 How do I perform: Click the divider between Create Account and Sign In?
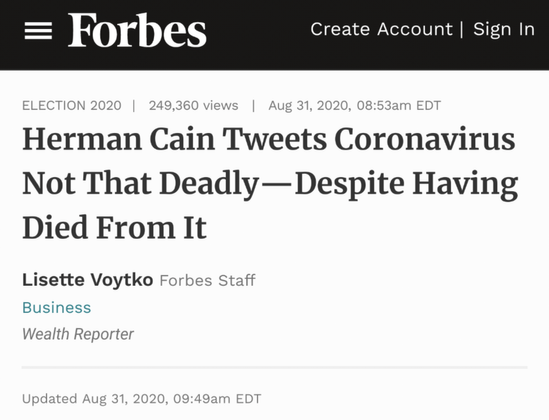click(462, 29)
